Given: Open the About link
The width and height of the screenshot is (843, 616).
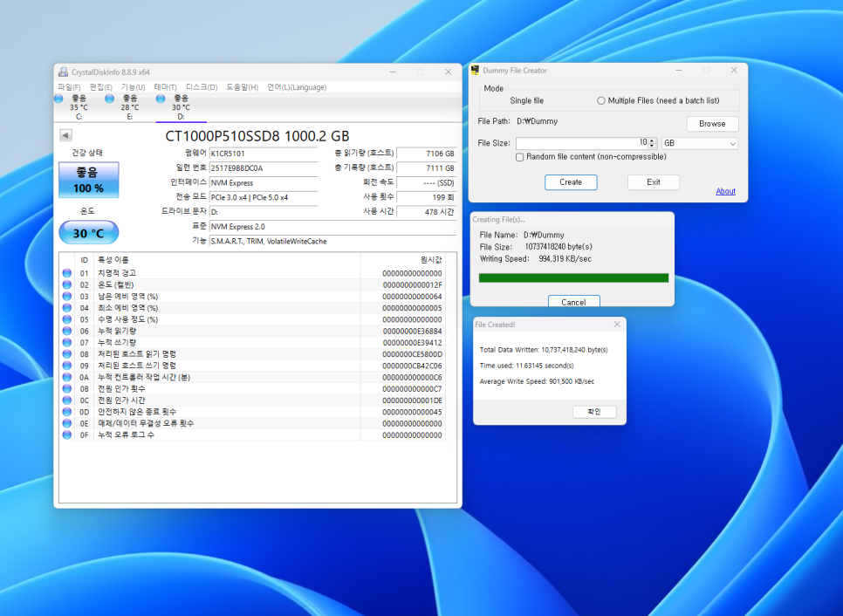Looking at the screenshot, I should pos(725,191).
